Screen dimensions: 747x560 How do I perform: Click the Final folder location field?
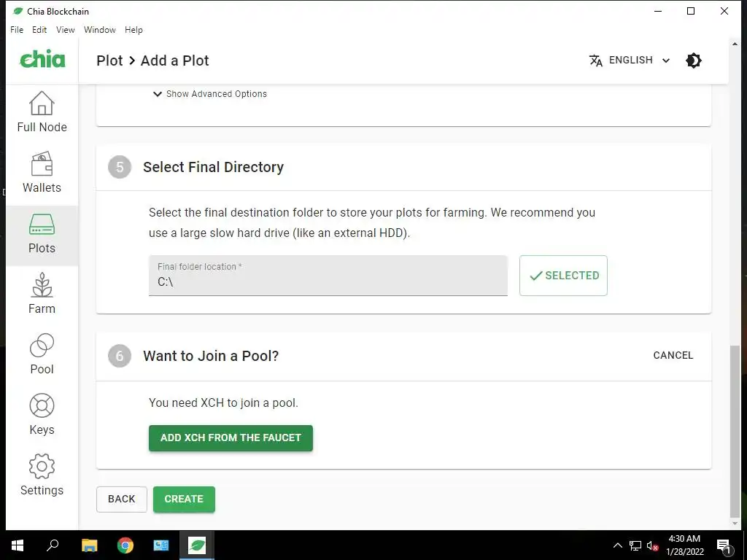328,276
